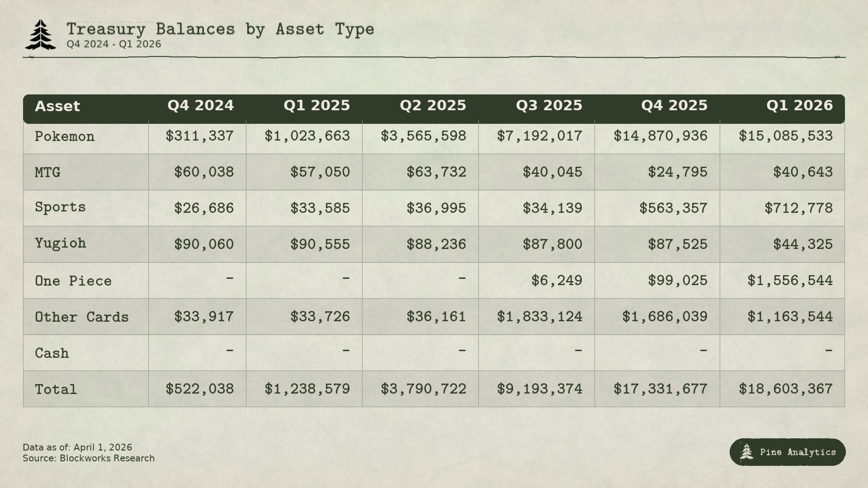
Task: Select the Yugioh row label
Action: coord(61,244)
